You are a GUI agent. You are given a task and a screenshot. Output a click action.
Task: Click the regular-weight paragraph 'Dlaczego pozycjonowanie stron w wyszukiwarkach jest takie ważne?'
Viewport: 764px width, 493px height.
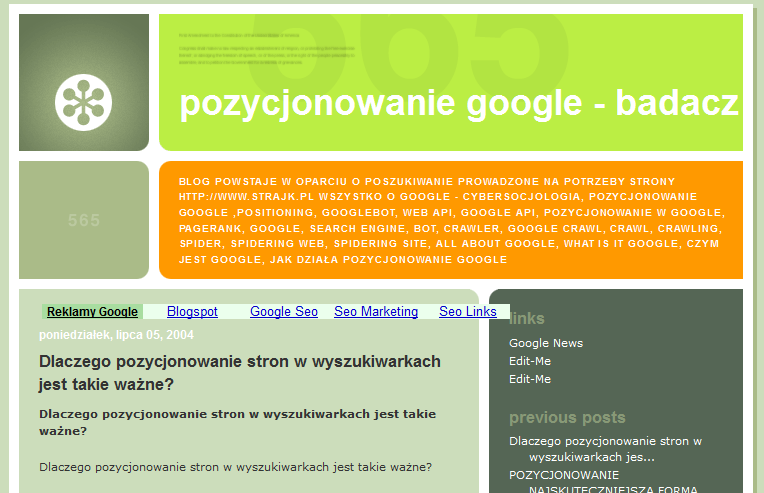(235, 467)
